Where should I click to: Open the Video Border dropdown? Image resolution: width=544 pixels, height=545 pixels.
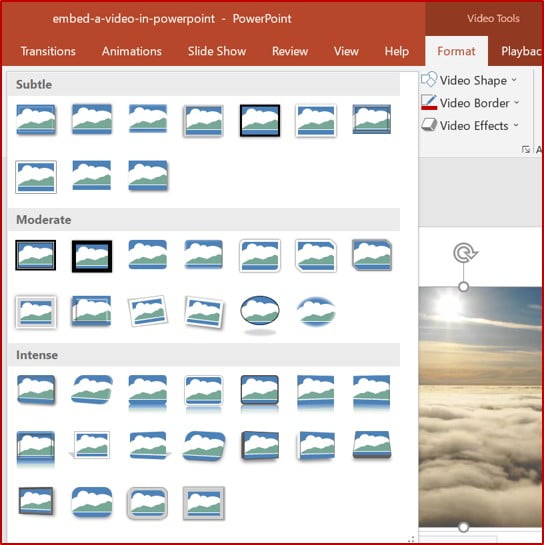point(470,103)
